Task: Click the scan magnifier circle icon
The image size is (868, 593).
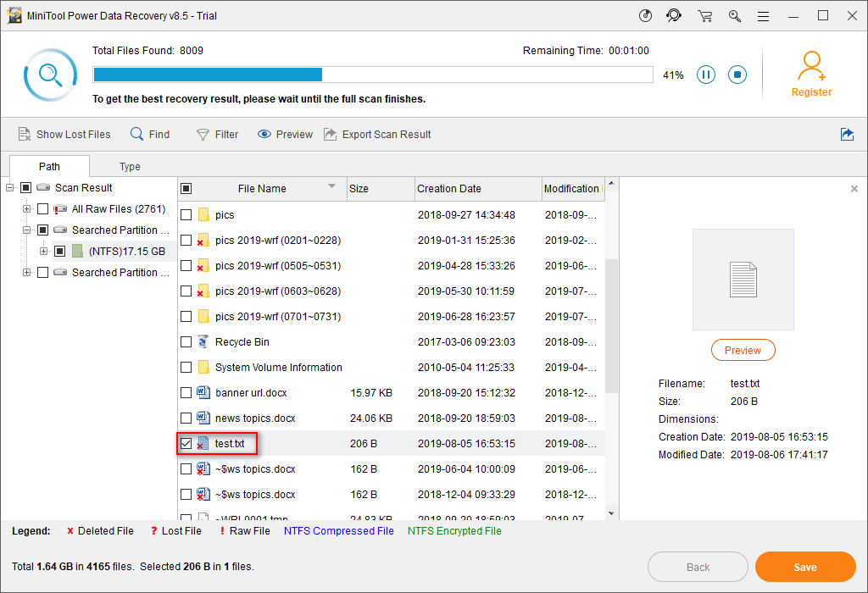Action: pos(50,75)
